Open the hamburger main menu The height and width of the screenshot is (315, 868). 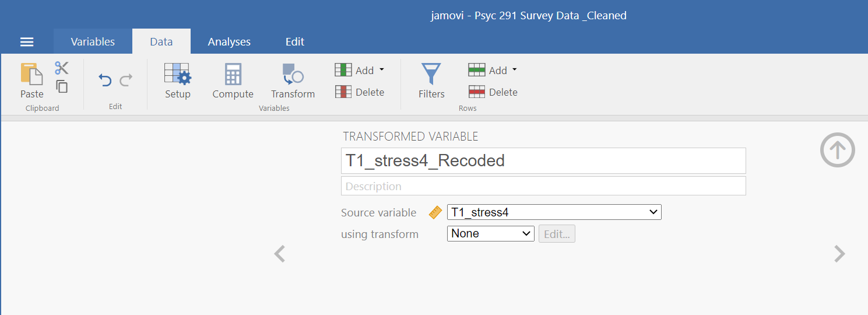[x=27, y=42]
